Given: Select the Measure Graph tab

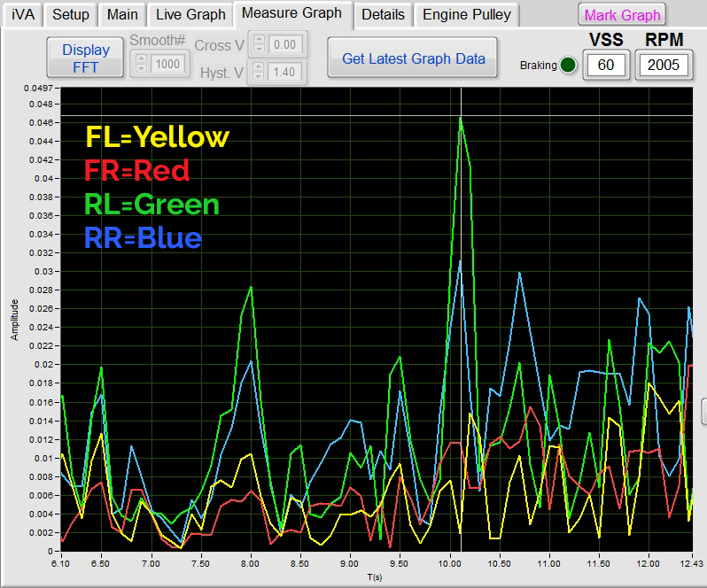Looking at the screenshot, I should click(x=291, y=13).
